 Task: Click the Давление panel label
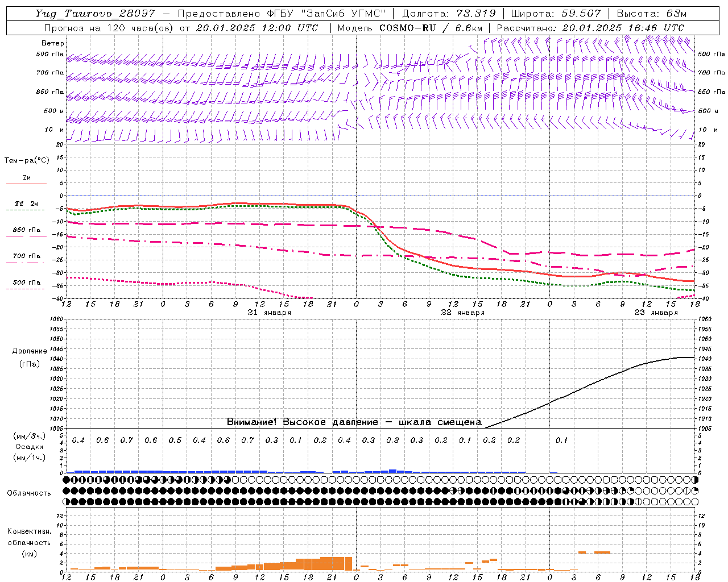(29, 351)
